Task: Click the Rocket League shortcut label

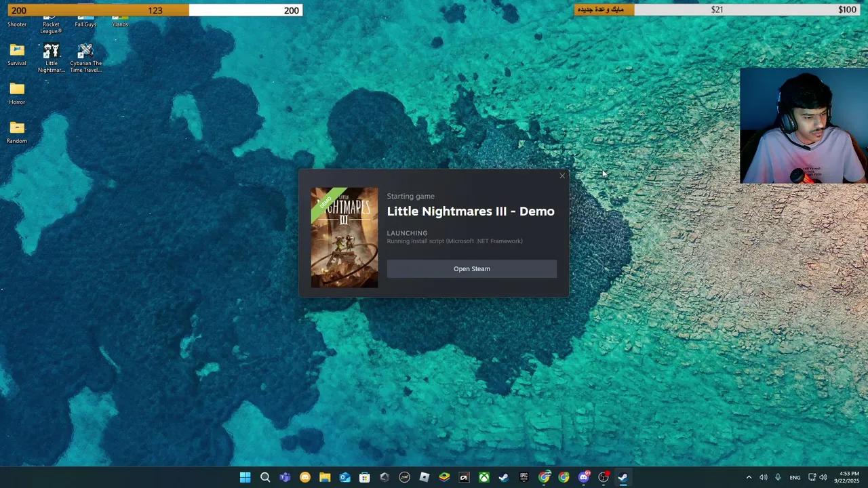Action: (x=51, y=28)
